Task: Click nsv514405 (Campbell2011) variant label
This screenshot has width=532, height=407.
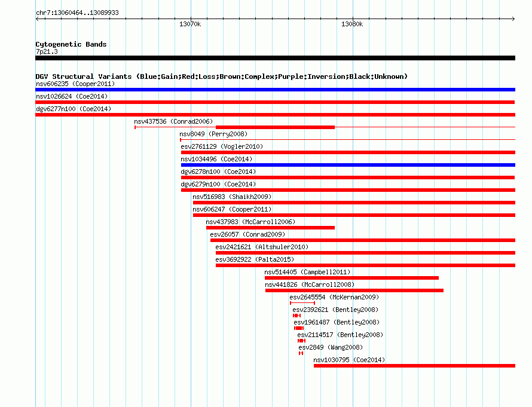Action: 307,272
